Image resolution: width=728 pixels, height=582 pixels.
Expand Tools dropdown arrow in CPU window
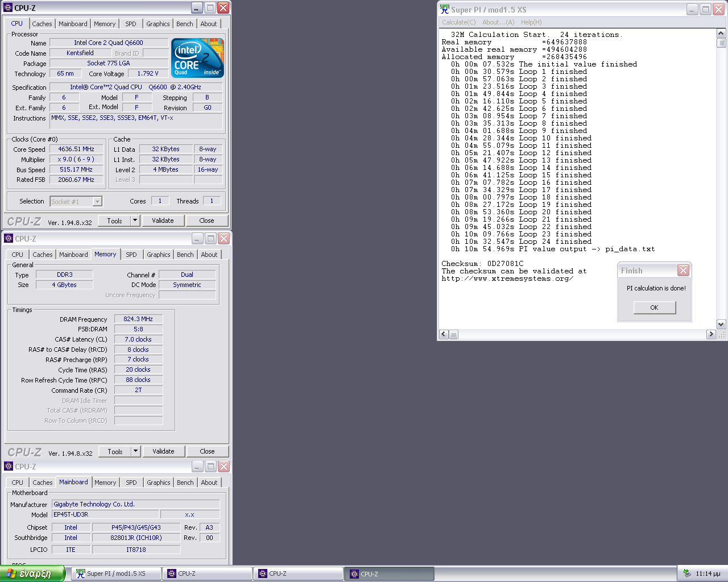(135, 221)
